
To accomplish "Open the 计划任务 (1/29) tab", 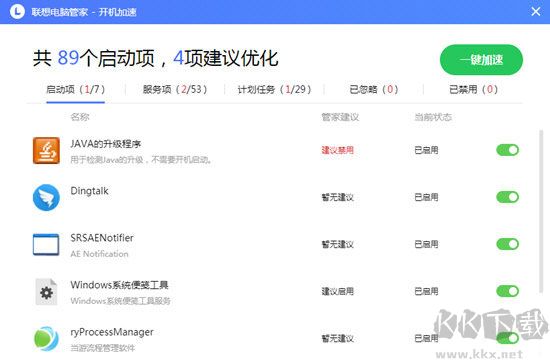I will point(274,89).
